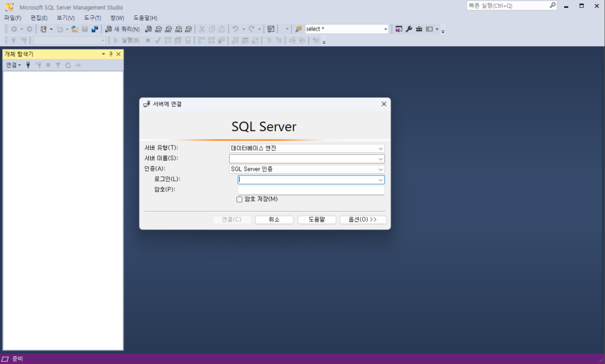Image resolution: width=605 pixels, height=364 pixels.
Task: Click the navigate backward arrow icon
Action: coord(14,29)
